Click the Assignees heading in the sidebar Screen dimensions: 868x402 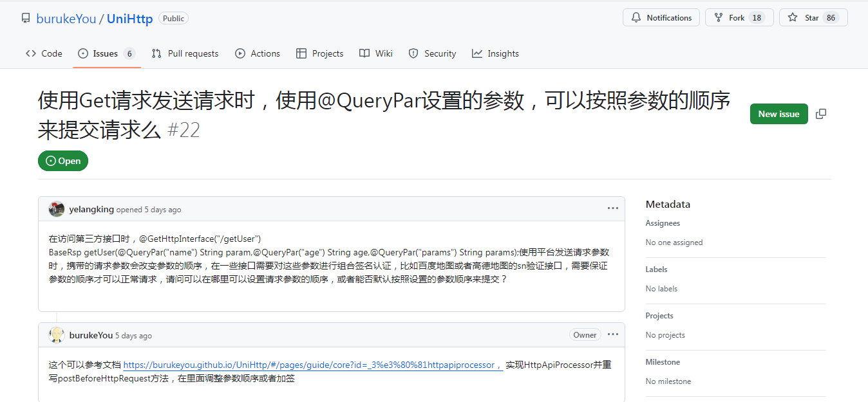pos(663,223)
